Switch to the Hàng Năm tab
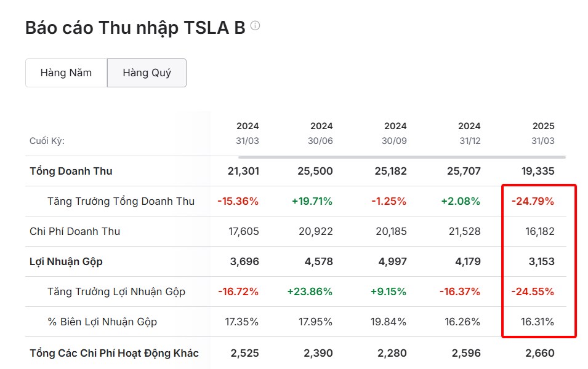 tap(65, 73)
